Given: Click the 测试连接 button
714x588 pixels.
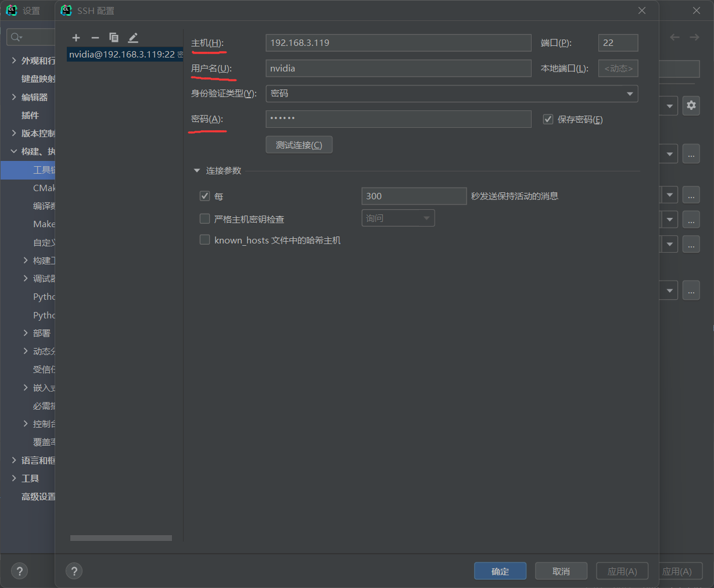Looking at the screenshot, I should point(299,144).
